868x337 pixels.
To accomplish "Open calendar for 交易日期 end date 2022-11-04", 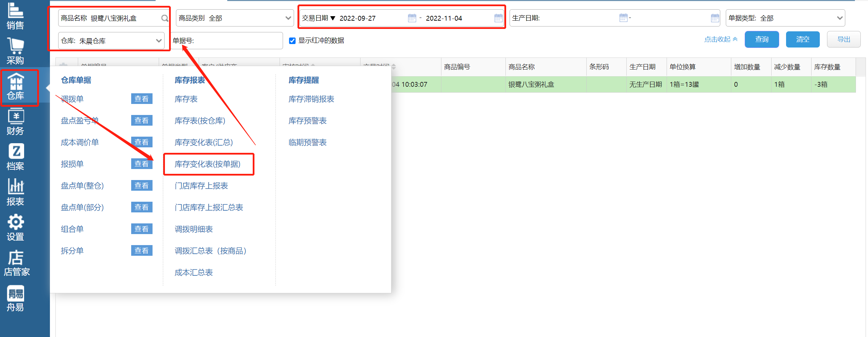I will pos(498,18).
